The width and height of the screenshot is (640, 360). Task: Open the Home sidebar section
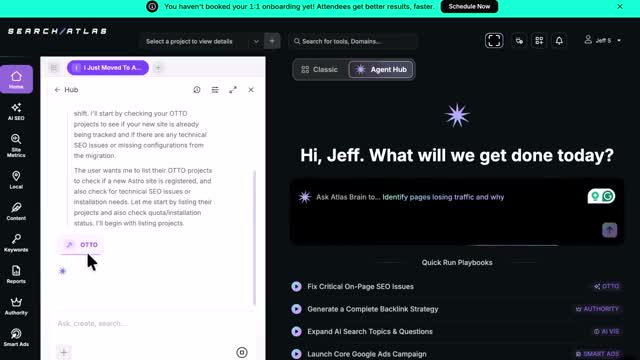tap(16, 79)
